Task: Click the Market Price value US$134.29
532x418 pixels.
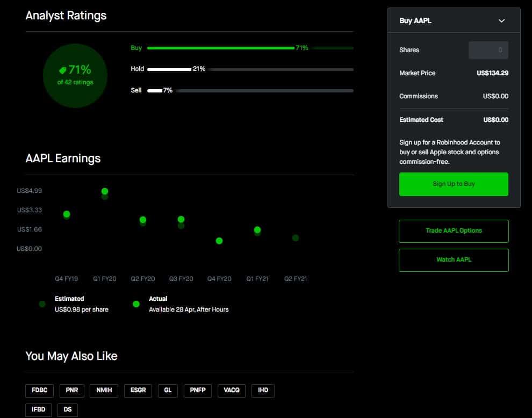Action: tap(492, 73)
